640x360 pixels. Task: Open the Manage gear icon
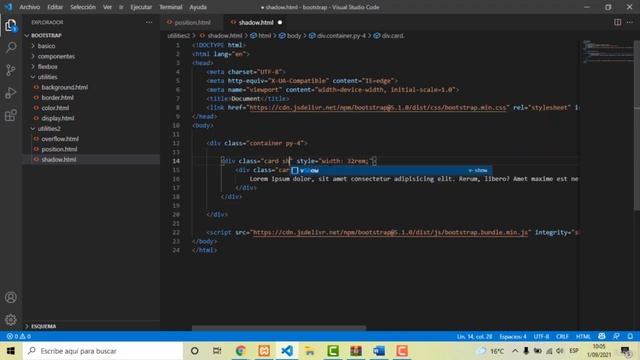click(x=11, y=320)
